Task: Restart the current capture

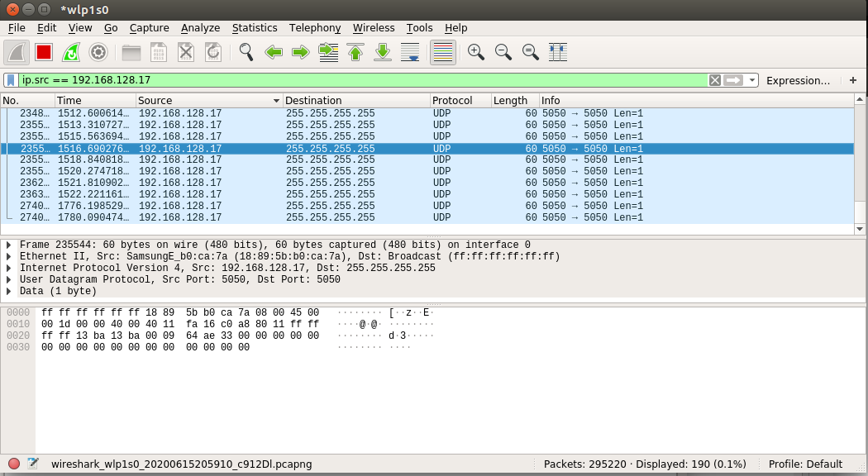Action: tap(71, 52)
